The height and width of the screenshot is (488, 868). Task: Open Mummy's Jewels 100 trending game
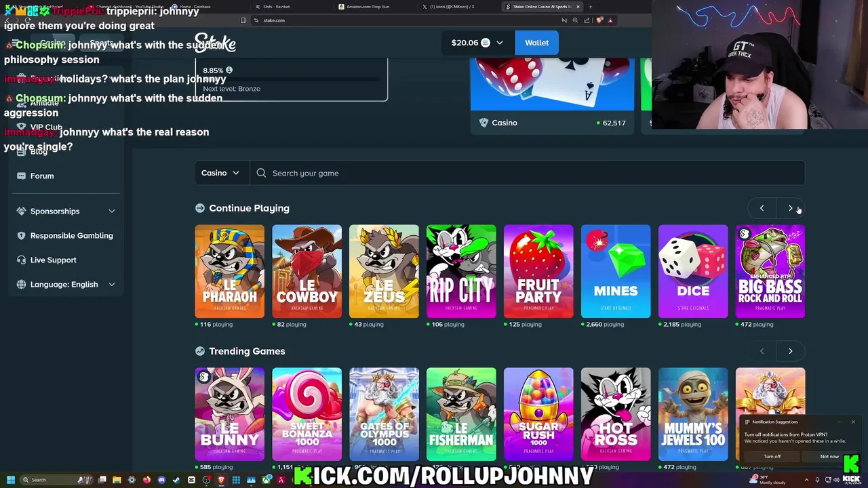[x=693, y=414]
